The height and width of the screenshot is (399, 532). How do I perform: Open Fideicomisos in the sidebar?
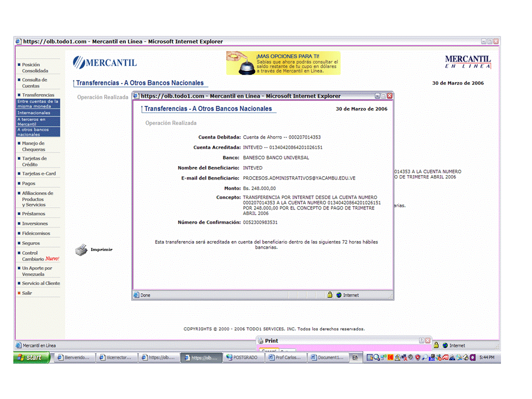coord(36,233)
